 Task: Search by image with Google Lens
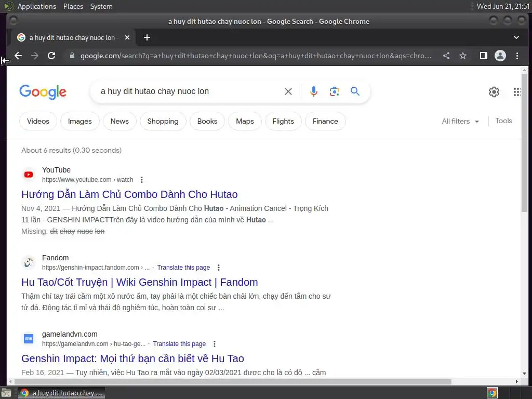tap(334, 91)
